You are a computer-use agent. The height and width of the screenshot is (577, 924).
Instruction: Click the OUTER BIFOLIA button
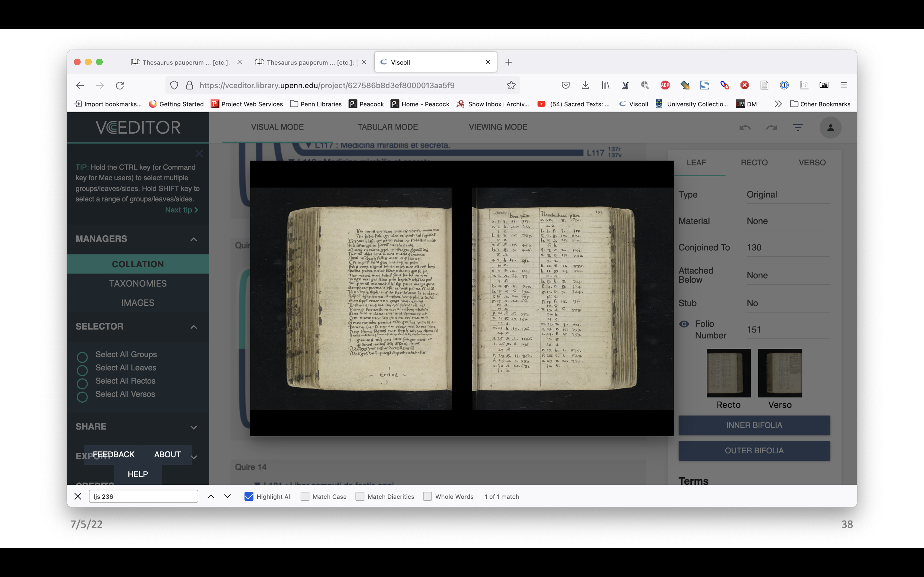[754, 450]
